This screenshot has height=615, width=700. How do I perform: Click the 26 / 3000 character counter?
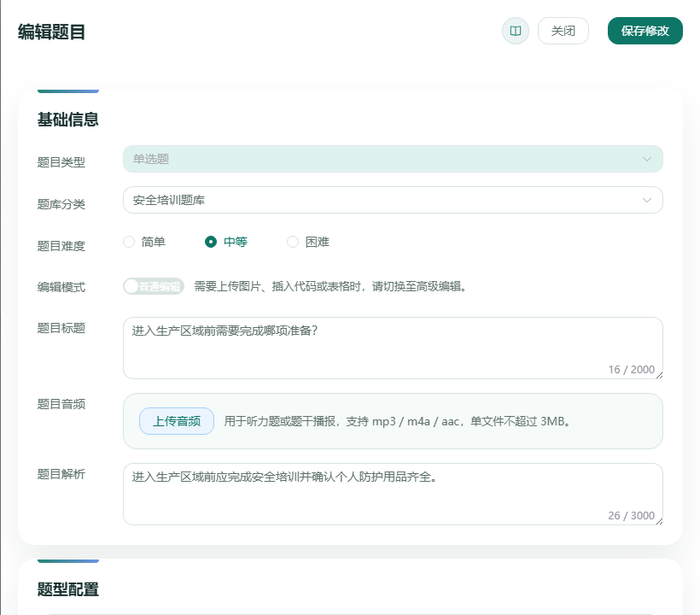(x=631, y=515)
